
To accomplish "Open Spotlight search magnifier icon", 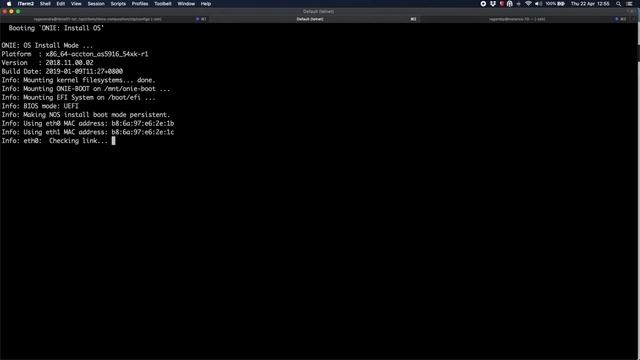I will pos(619,4).
